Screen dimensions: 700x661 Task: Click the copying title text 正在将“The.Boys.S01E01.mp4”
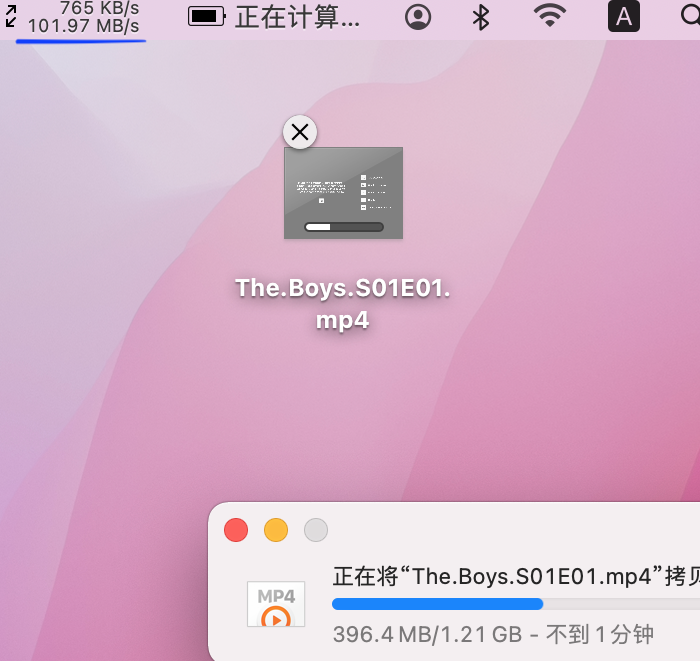(498, 576)
